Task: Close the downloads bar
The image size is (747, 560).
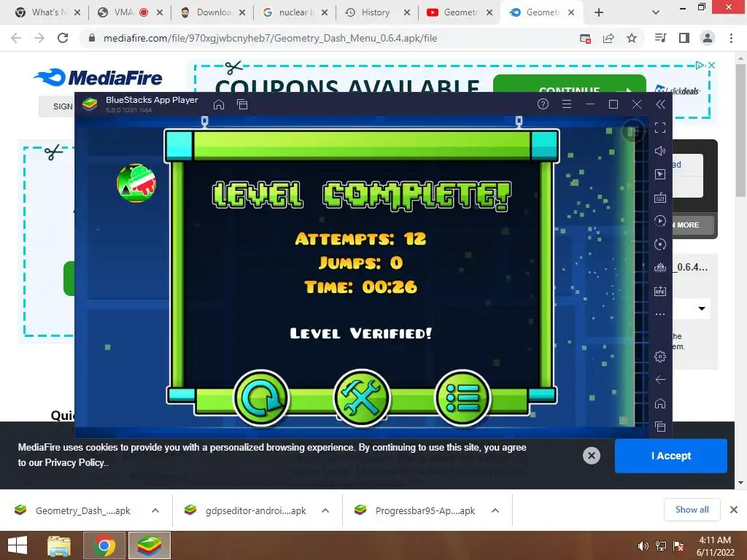Action: 734,510
